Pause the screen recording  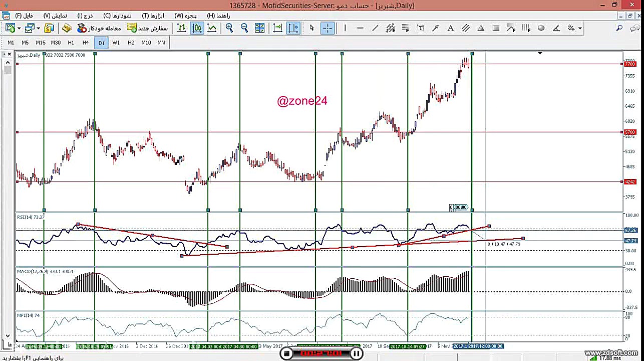point(356,353)
